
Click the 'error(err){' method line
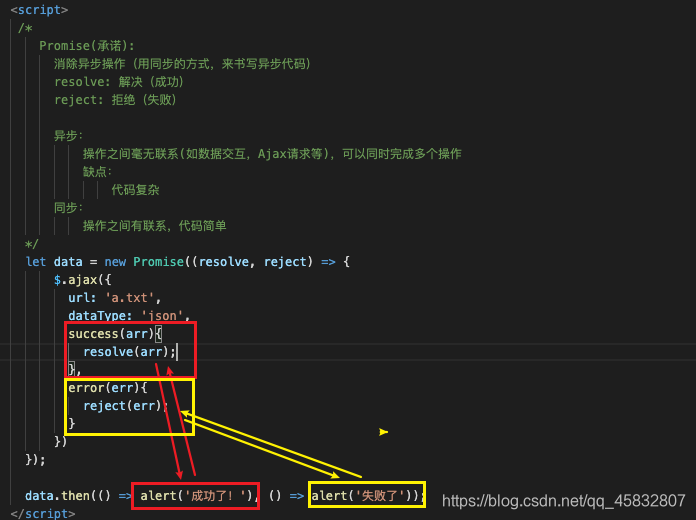click(107, 388)
